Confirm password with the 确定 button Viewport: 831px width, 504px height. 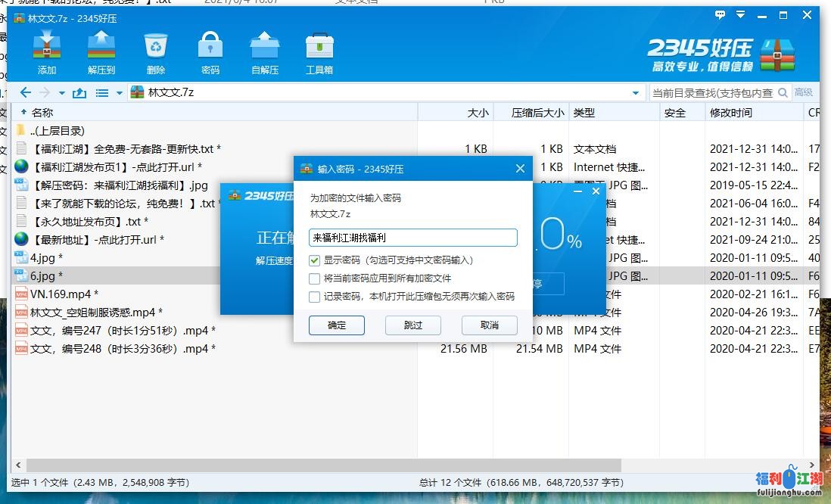[336, 325]
